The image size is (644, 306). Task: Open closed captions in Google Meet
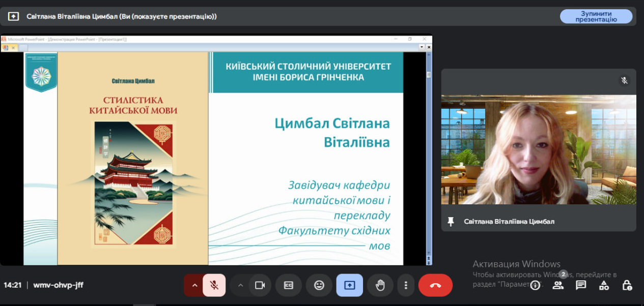click(289, 285)
